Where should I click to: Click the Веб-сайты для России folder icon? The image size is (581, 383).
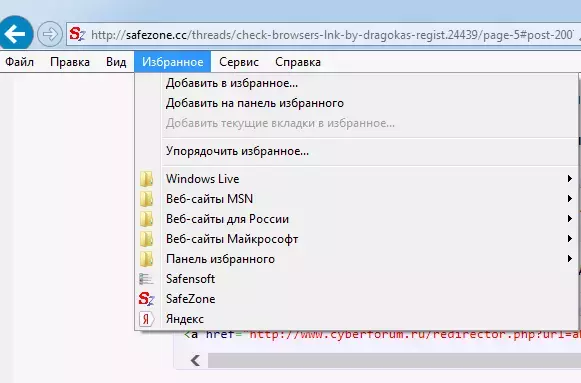coord(146,219)
